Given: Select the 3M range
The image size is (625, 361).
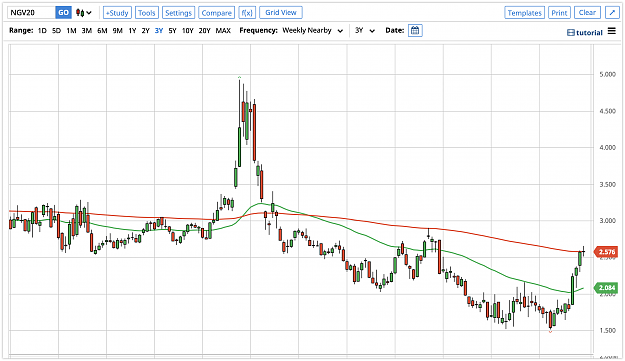Looking at the screenshot, I should point(86,31).
